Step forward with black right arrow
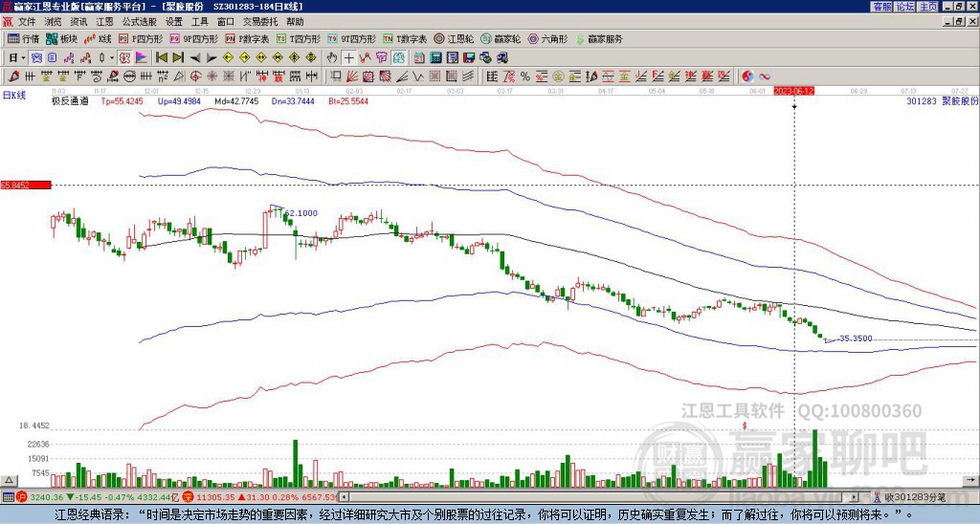 [x=212, y=58]
